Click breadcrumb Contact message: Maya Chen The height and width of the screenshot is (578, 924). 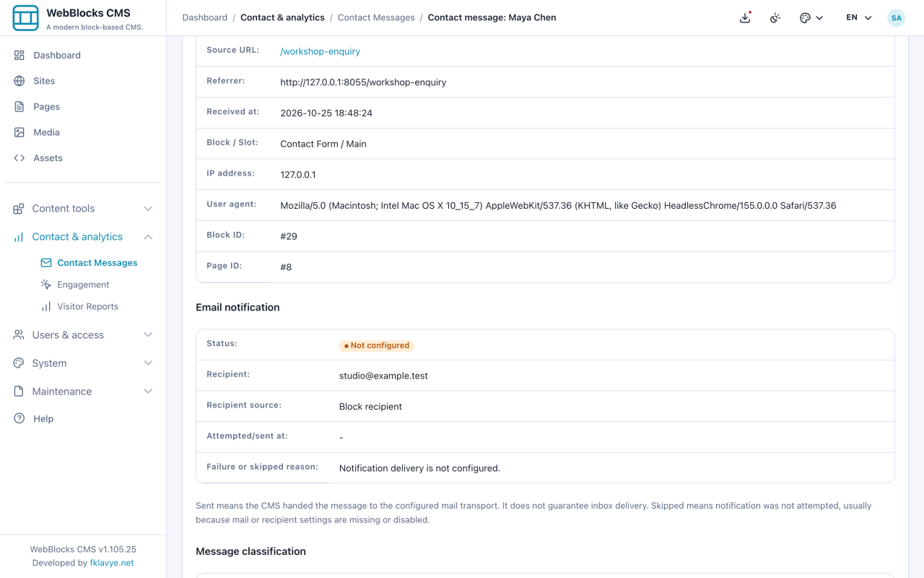coord(492,17)
